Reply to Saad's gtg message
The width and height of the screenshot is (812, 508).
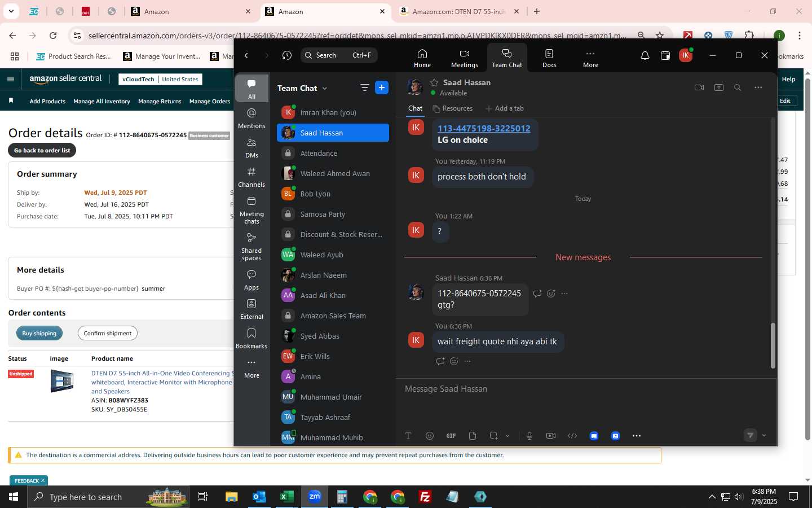(537, 294)
